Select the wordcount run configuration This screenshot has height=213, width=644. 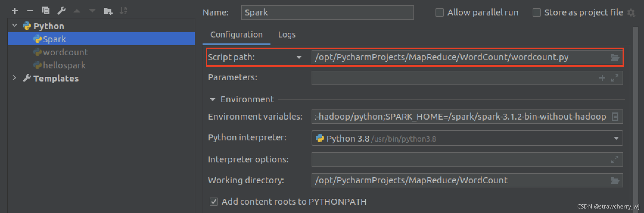point(65,52)
